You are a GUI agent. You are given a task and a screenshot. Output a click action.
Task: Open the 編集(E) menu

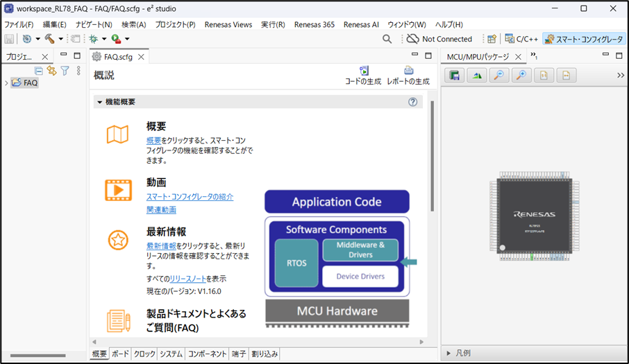tap(54, 24)
